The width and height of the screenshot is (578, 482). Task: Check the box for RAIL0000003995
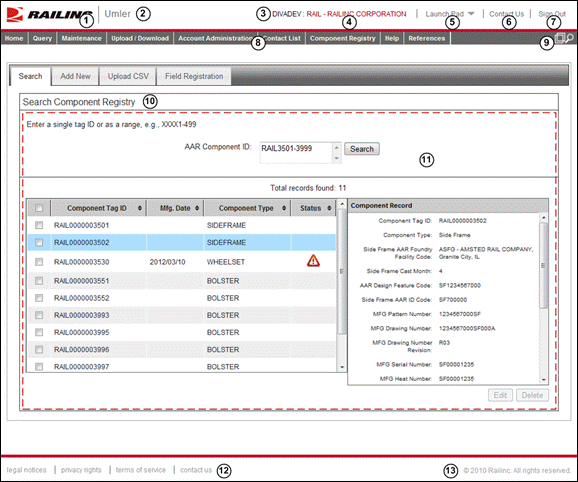[x=39, y=332]
